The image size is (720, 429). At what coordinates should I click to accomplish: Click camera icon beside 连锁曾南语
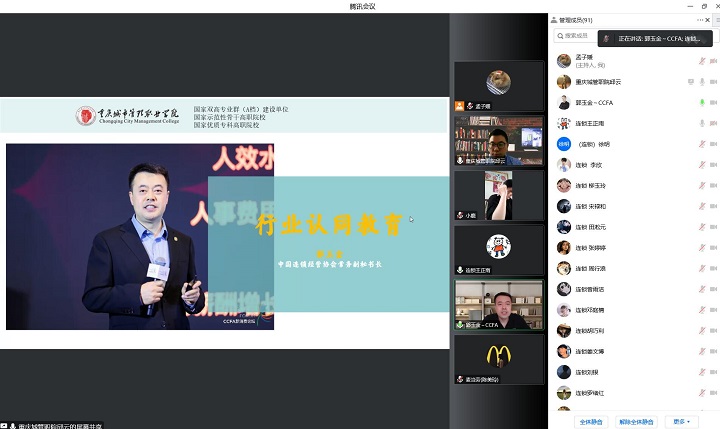713,289
